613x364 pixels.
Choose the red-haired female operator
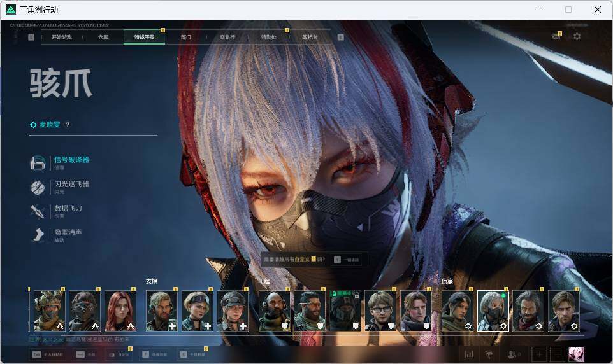pyautogui.click(x=120, y=311)
